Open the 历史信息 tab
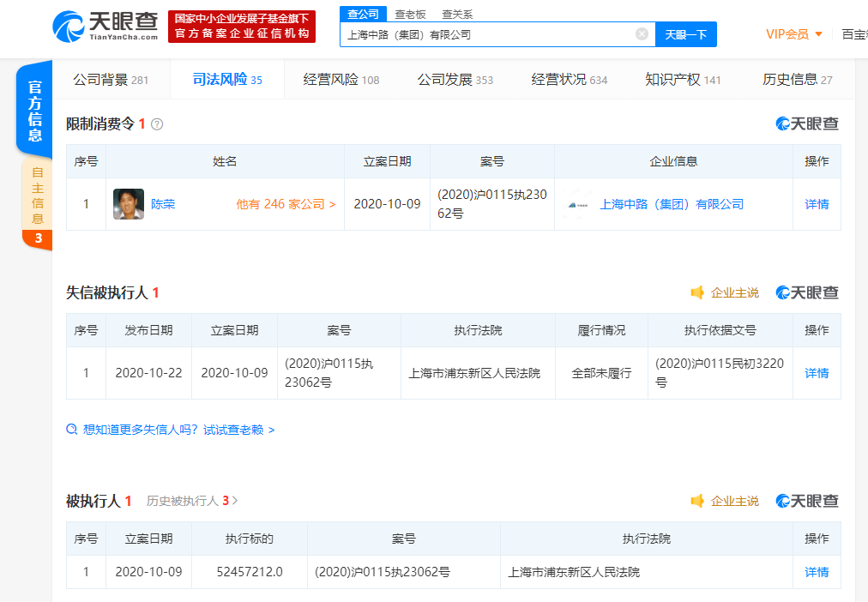868x602 pixels. (x=797, y=80)
